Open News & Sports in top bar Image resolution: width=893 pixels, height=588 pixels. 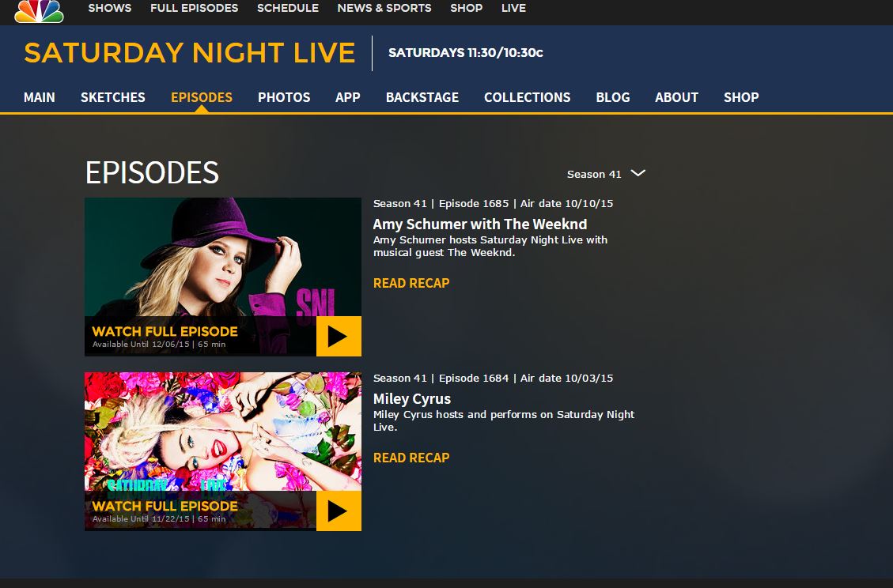click(384, 8)
